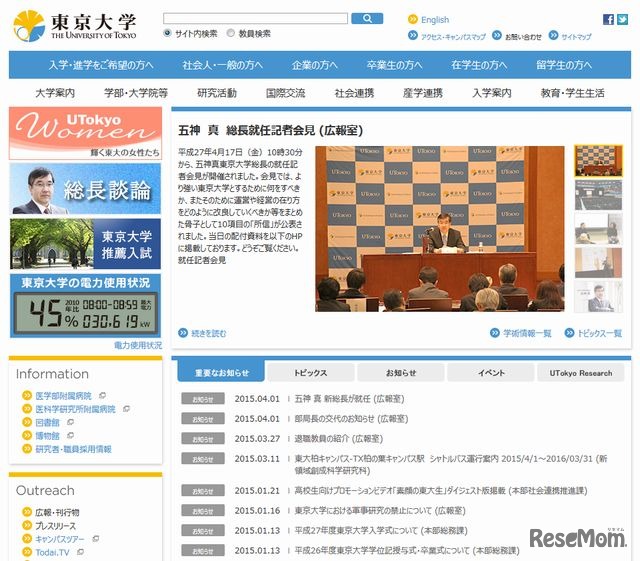This screenshot has width=640, height=561.
Task: Select the 重要なお知らせ tab
Action: point(221,372)
